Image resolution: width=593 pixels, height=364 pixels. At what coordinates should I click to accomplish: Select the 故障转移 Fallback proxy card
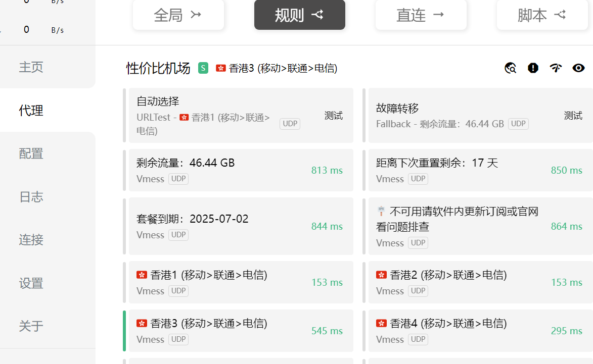[481, 116]
